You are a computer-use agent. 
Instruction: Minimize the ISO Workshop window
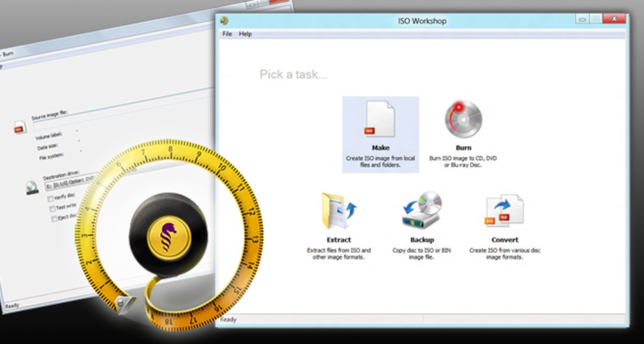[581, 19]
